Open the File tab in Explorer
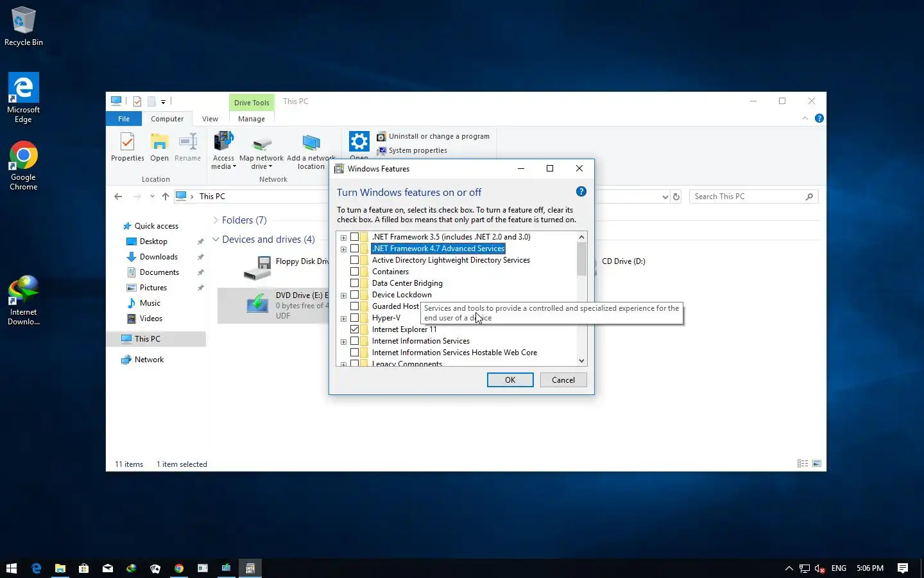924x578 pixels. point(124,119)
